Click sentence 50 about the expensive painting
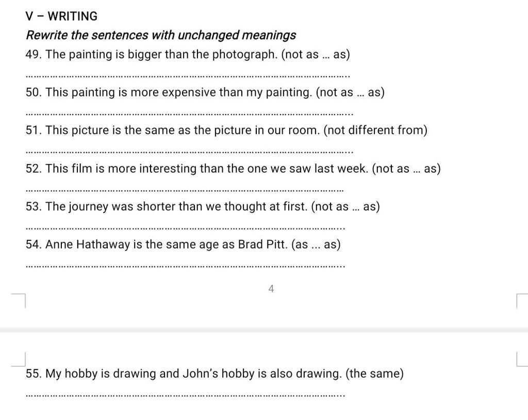This screenshot has height=420, width=528. (205, 92)
